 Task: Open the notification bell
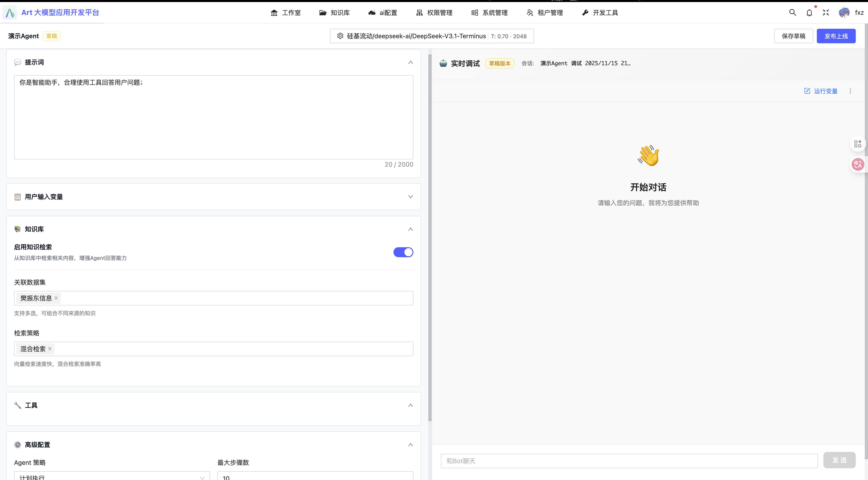click(809, 13)
